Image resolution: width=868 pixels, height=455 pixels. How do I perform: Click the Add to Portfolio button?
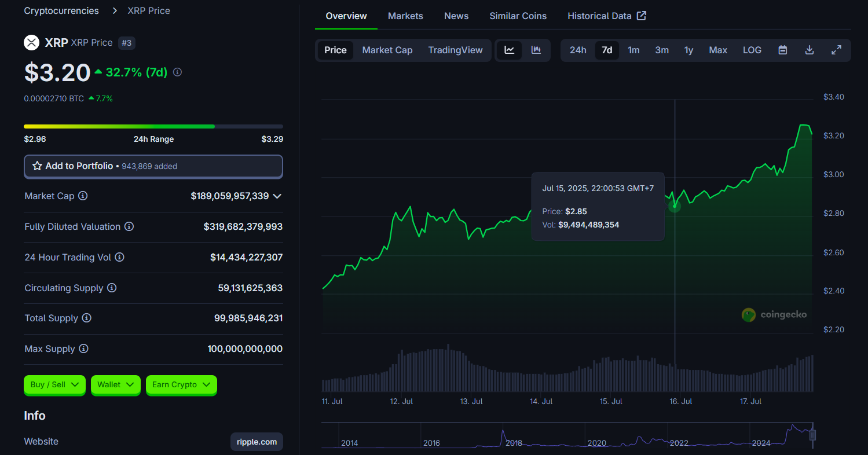153,166
